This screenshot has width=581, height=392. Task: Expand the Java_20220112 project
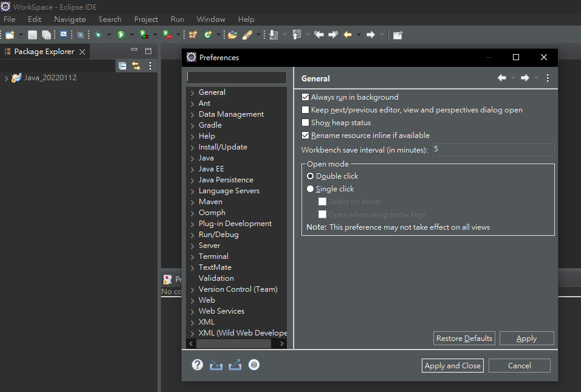(x=6, y=78)
